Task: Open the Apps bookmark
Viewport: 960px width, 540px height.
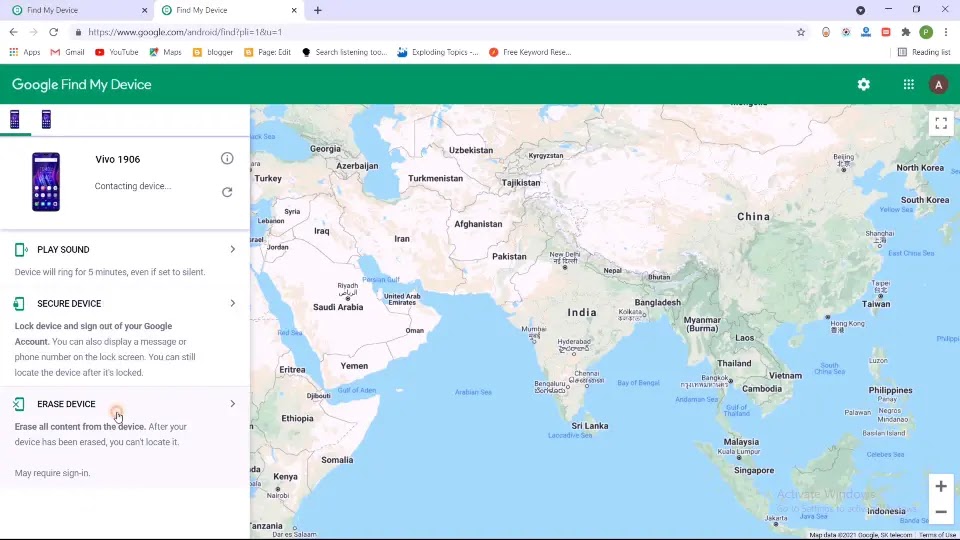Action: click(x=24, y=52)
